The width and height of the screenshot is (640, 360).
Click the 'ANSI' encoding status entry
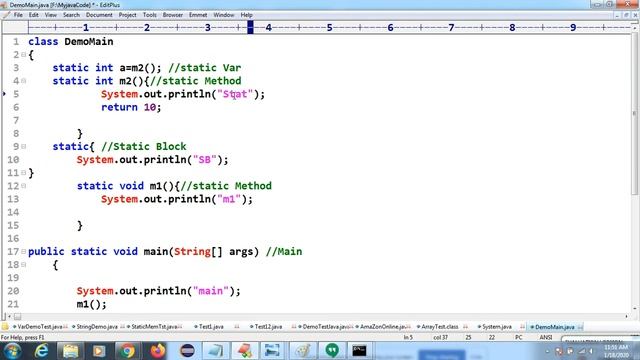point(546,337)
